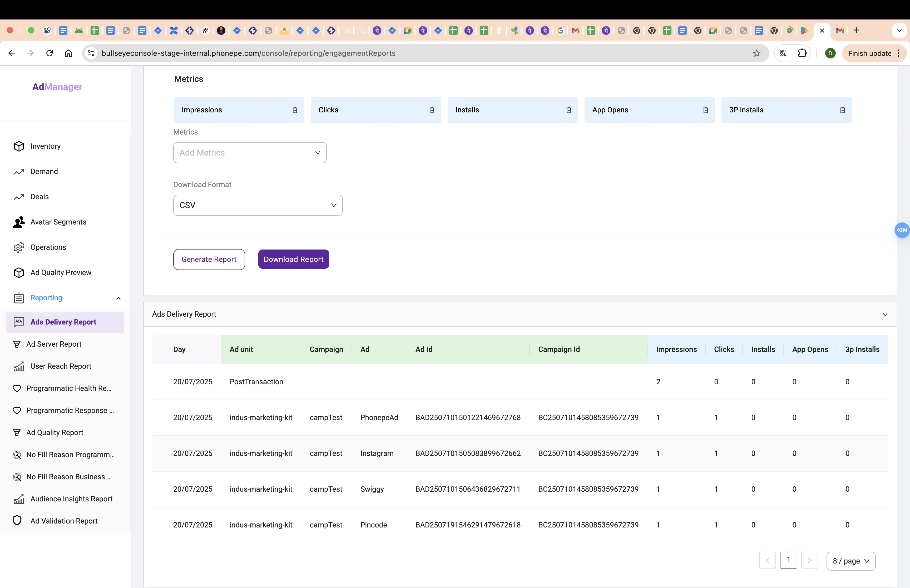
Task: Click the Swiggy ad cell
Action: coord(372,489)
